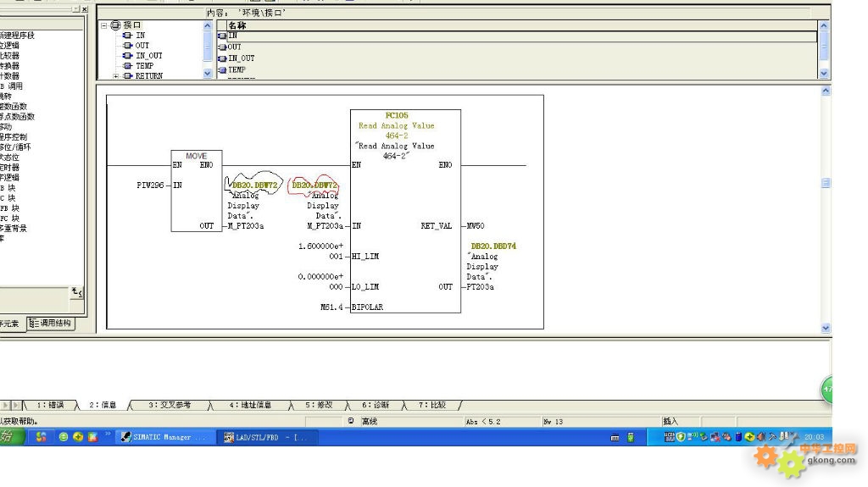Open 浮点数函数 category in elements list
Image resolution: width=868 pixels, height=487 pixels.
tap(17, 117)
